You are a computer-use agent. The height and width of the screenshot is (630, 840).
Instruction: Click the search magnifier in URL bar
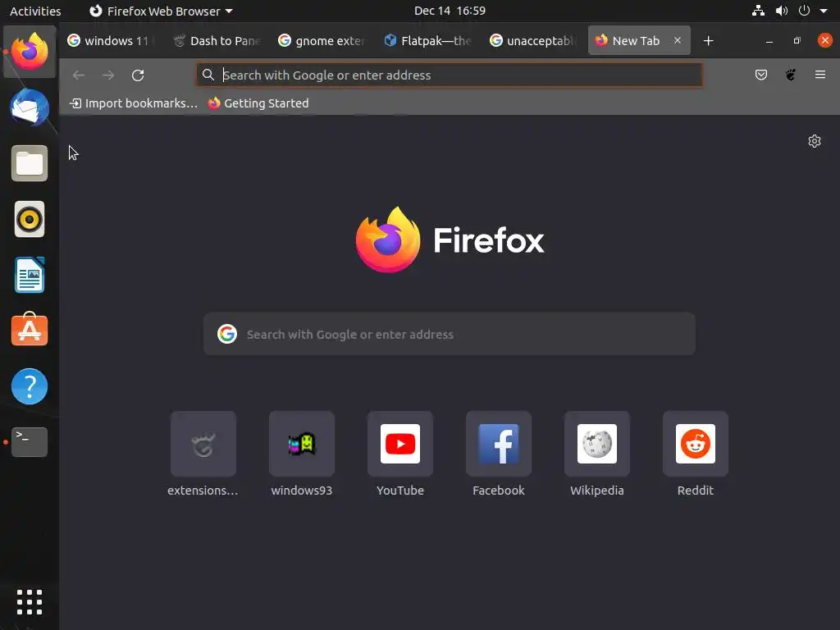[208, 75]
